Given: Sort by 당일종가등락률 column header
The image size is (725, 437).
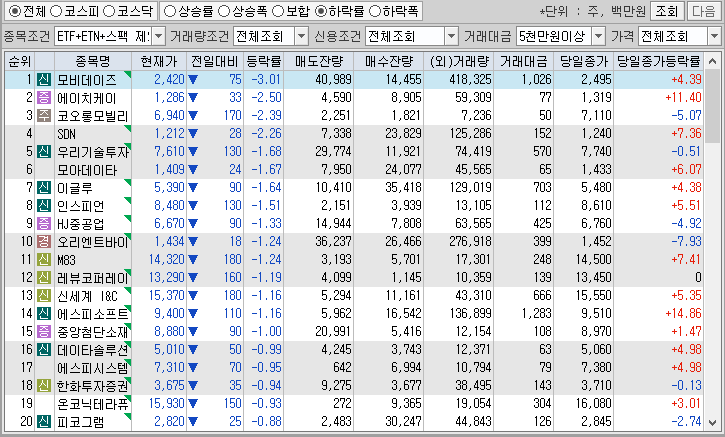Looking at the screenshot, I should [x=658, y=61].
